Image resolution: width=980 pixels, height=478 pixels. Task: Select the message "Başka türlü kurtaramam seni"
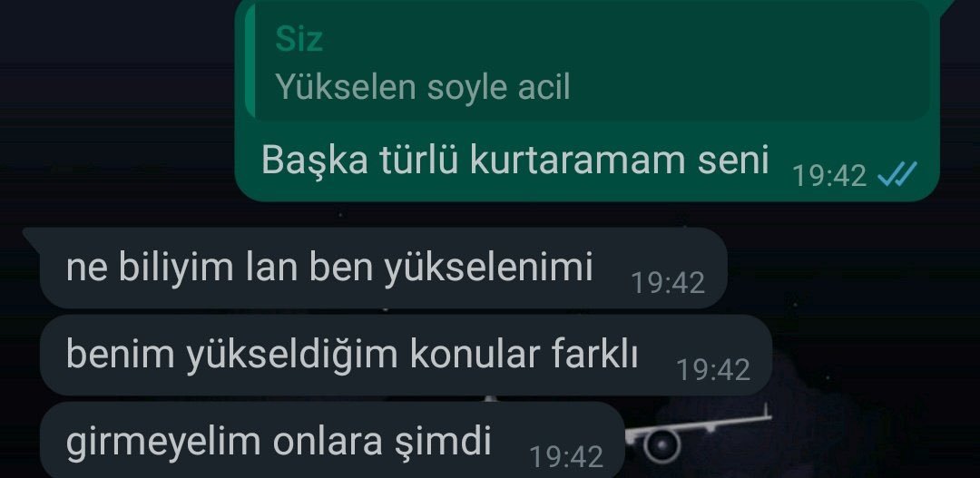(x=587, y=101)
